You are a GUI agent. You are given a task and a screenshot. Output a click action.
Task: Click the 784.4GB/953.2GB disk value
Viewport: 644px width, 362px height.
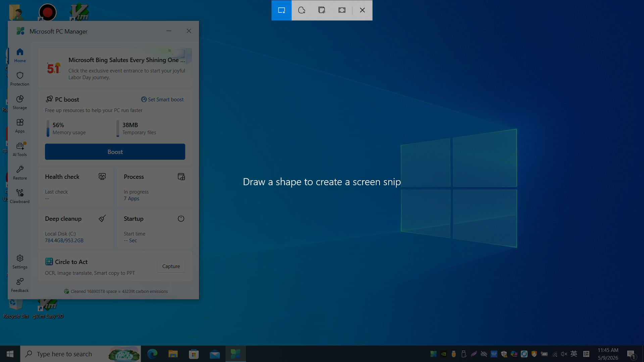64,240
